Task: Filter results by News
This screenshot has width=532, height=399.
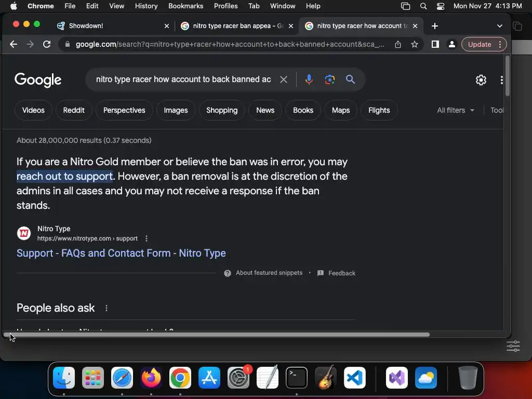Action: pos(265,110)
